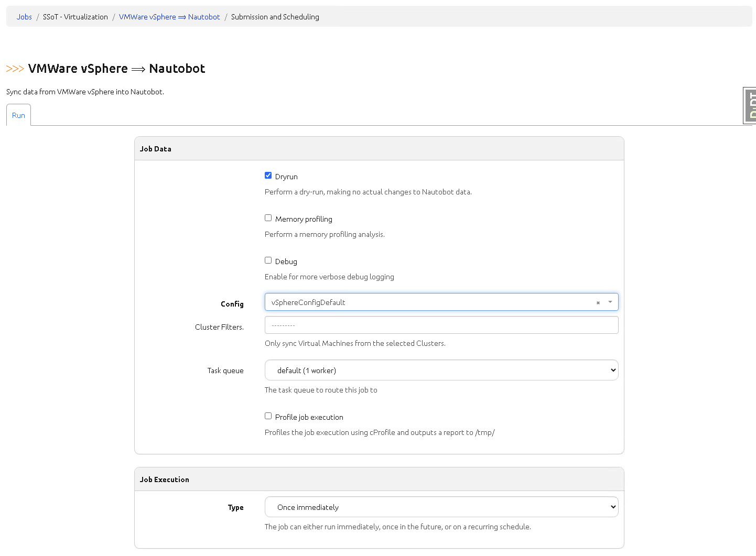Click the Task queue field label
Screen dimensions: 756x556
point(225,370)
